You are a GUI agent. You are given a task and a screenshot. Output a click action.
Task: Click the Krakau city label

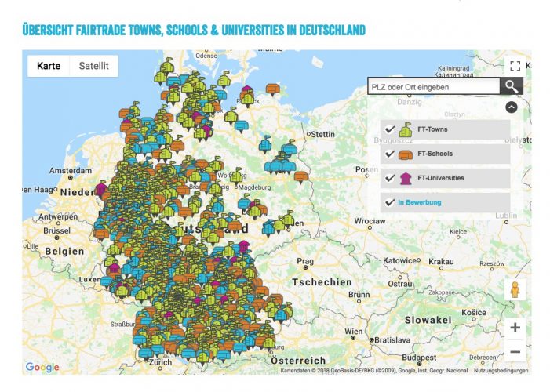(x=441, y=262)
